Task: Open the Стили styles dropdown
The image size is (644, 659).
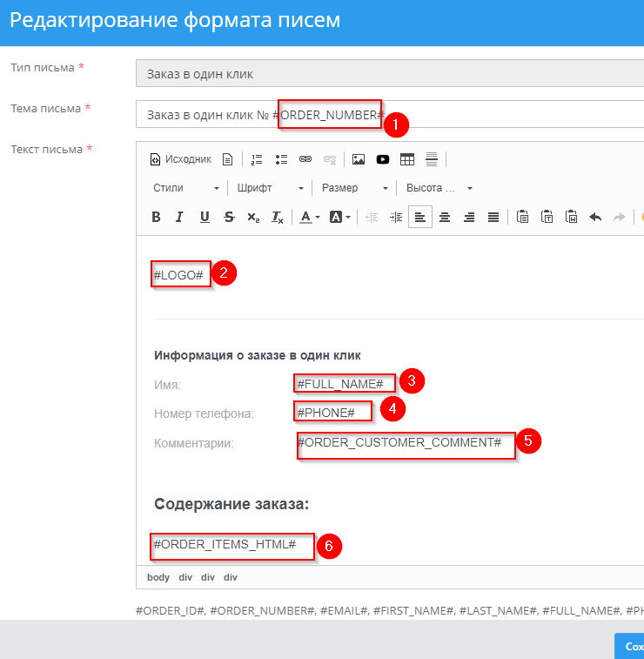Action: coord(186,188)
